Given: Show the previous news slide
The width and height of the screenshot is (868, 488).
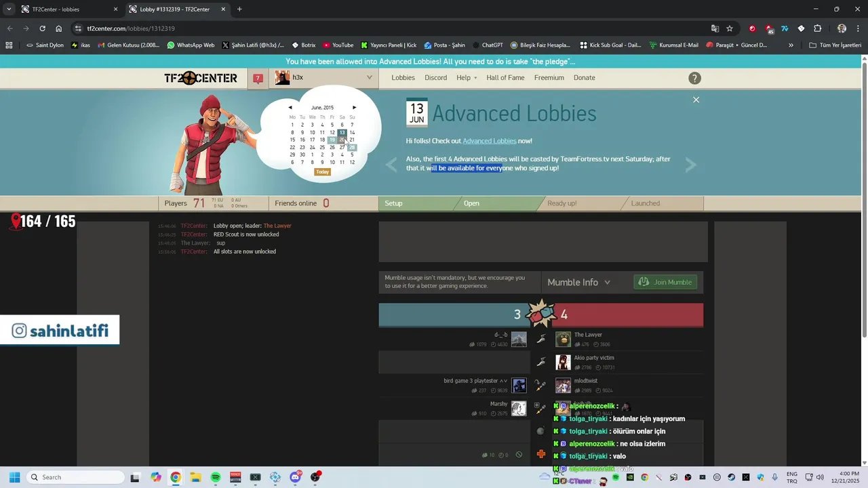Looking at the screenshot, I should 391,165.
